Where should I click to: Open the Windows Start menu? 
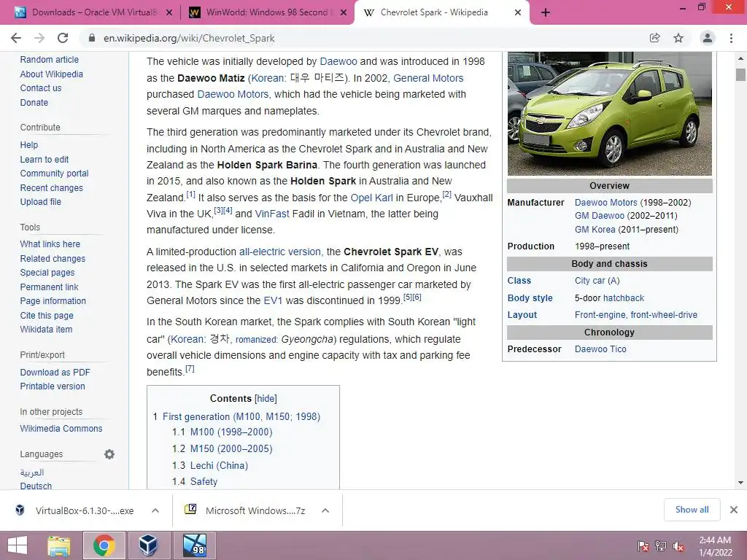(x=18, y=545)
